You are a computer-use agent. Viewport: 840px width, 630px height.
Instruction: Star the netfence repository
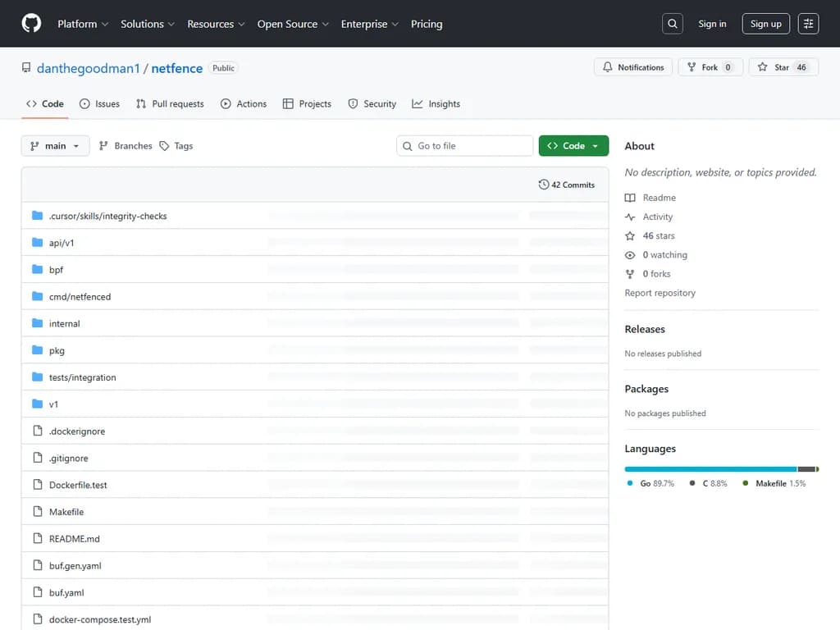pyautogui.click(x=783, y=67)
